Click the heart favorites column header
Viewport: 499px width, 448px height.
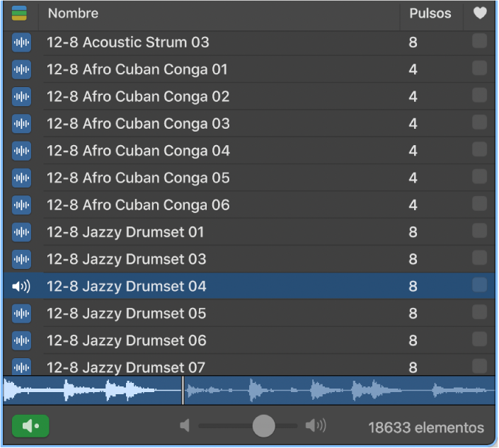tap(480, 13)
